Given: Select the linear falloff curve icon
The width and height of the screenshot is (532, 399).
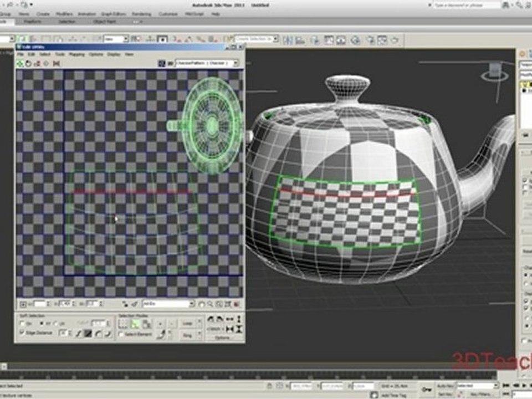Looking at the screenshot, I should coord(79,334).
